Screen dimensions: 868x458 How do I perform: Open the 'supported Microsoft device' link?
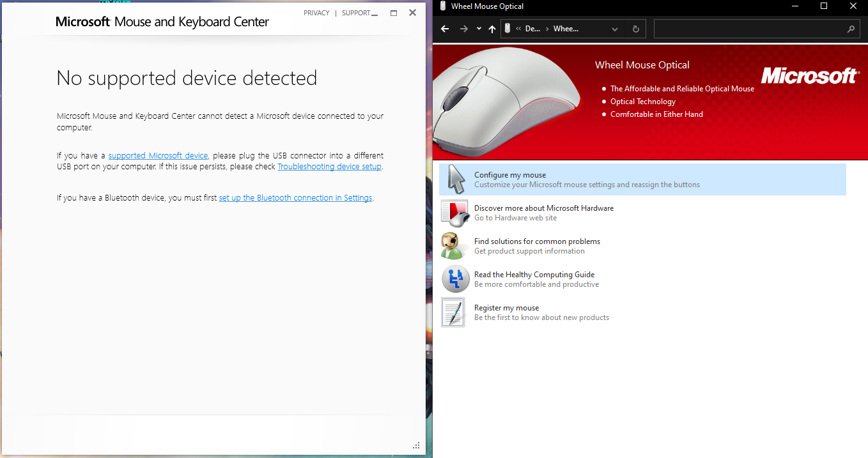coord(158,155)
